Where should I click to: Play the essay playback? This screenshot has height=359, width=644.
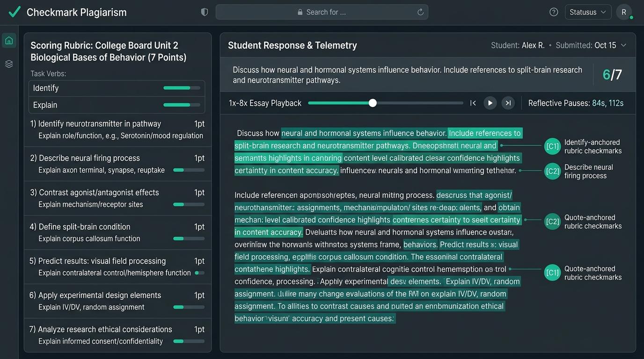490,103
